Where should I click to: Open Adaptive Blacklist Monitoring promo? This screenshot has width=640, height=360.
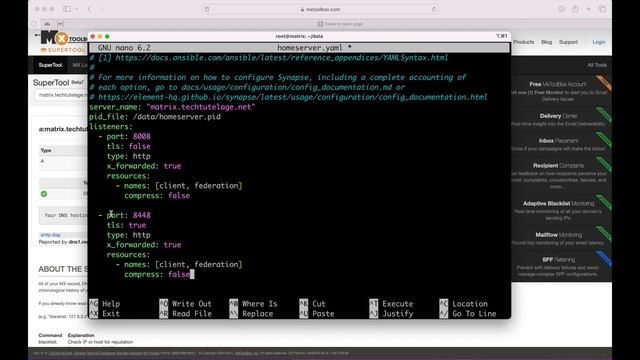pos(558,203)
